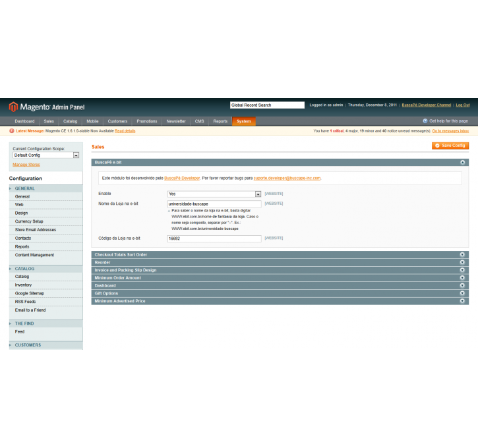478x448 pixels.
Task: Click the Log Out link
Action: coord(462,105)
